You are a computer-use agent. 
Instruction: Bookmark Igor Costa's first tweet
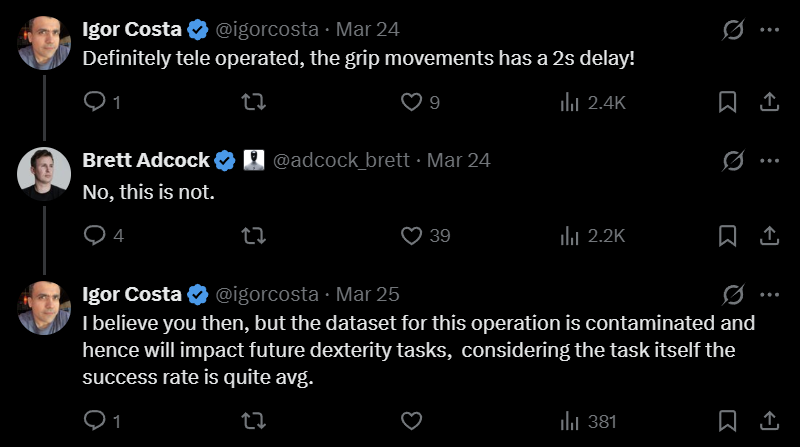coord(728,102)
